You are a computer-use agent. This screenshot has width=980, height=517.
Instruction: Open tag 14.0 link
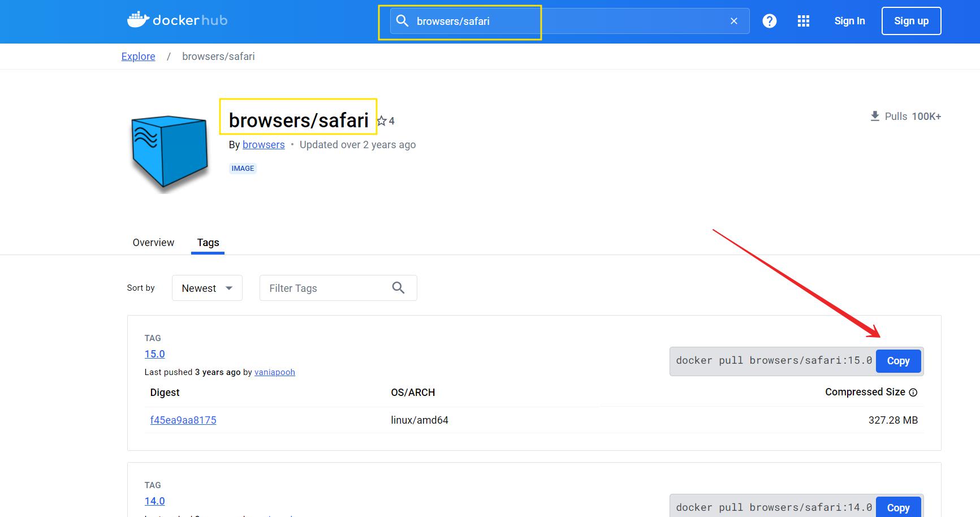click(154, 501)
